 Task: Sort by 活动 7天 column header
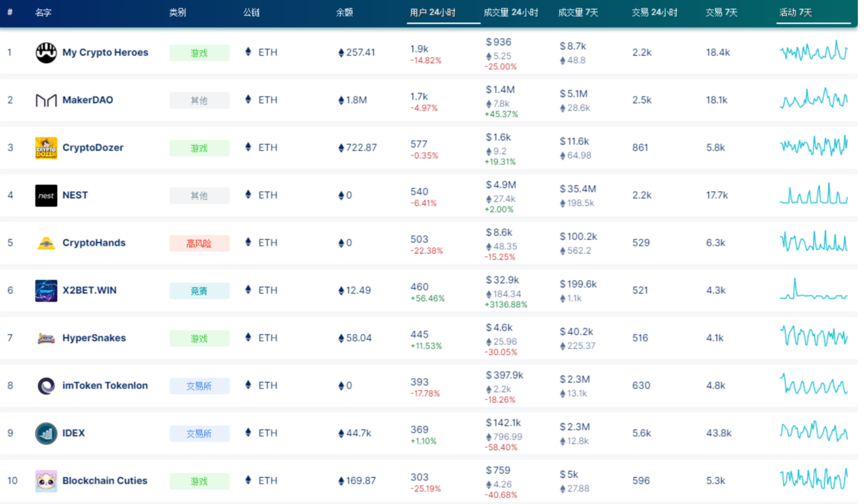(796, 12)
